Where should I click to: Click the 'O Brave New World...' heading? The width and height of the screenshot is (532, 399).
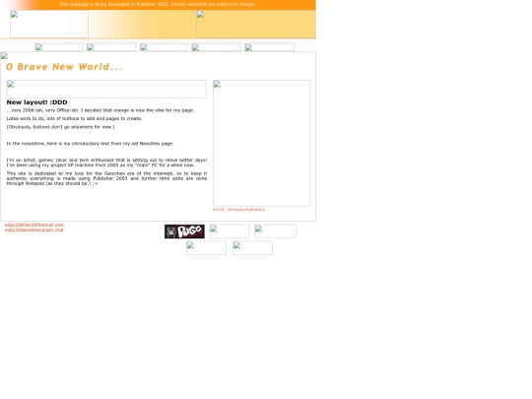click(64, 67)
